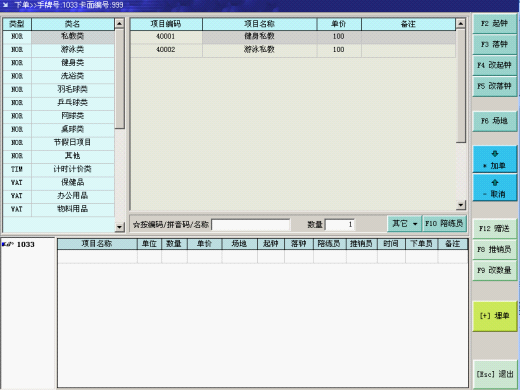This screenshot has height=390, width=520.
Task: Click the F3 落钟 button
Action: [495, 44]
